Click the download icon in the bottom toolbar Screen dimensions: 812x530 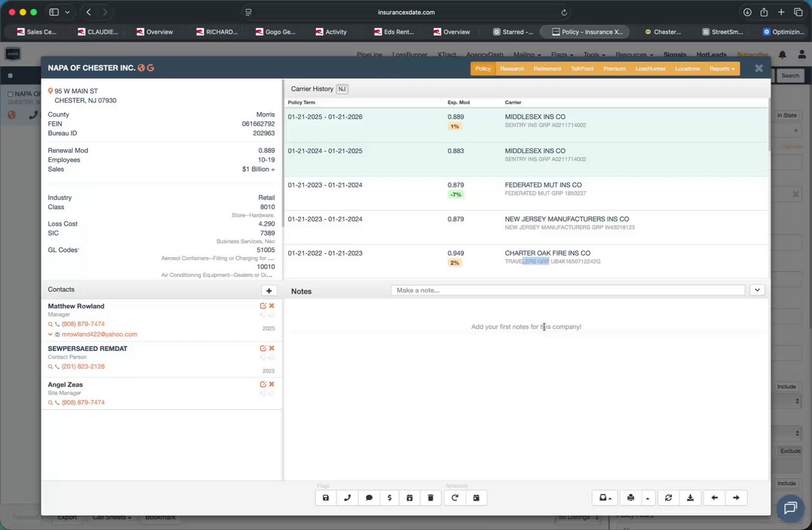(x=690, y=498)
